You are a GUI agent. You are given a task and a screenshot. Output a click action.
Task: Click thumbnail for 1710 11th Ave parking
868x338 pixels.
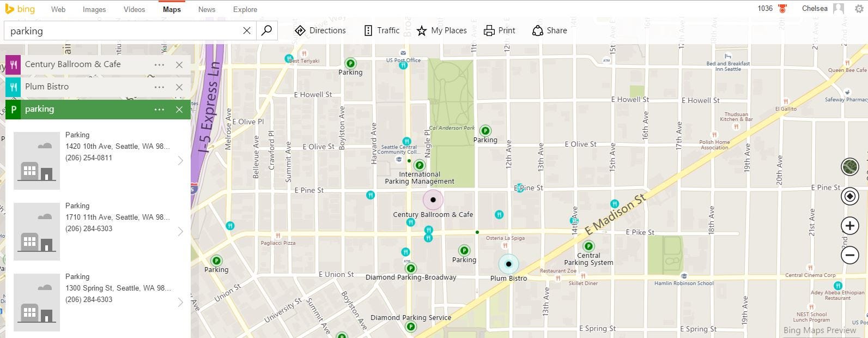click(37, 232)
